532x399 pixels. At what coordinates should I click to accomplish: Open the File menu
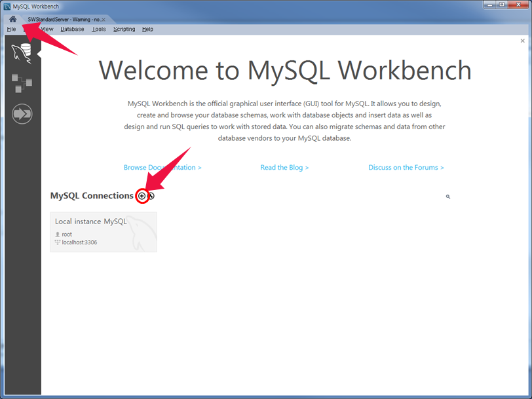(x=11, y=29)
